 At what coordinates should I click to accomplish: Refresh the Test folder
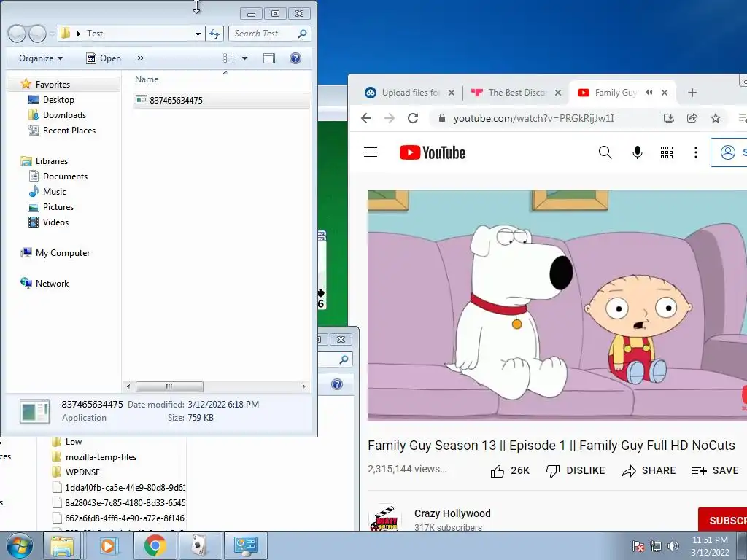tap(214, 34)
